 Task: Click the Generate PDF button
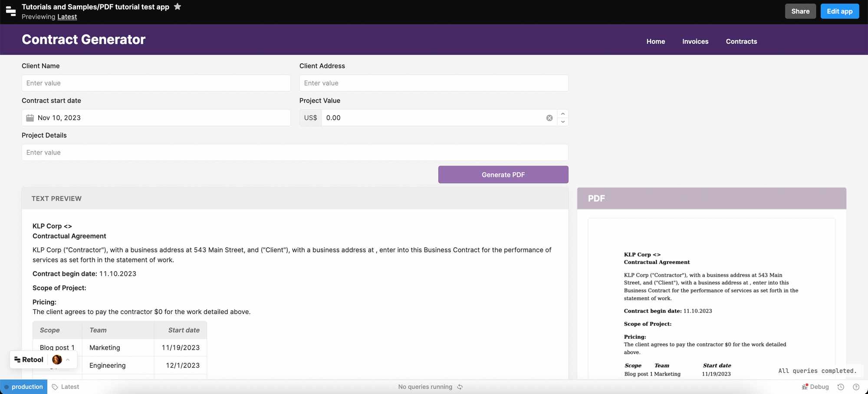[x=503, y=175]
